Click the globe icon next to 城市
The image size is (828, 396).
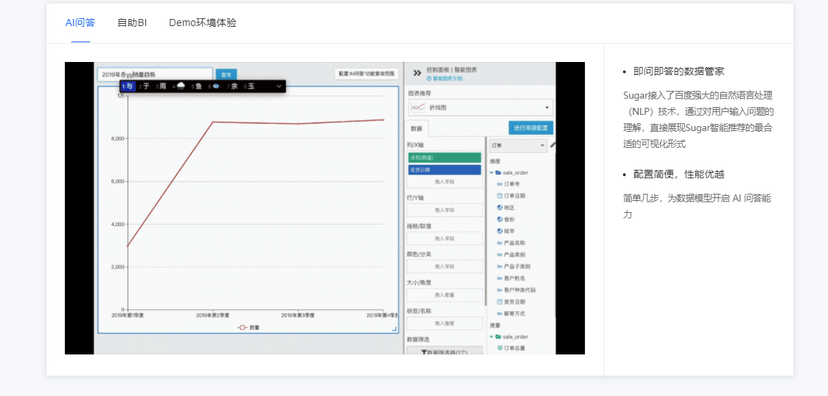[x=500, y=231]
